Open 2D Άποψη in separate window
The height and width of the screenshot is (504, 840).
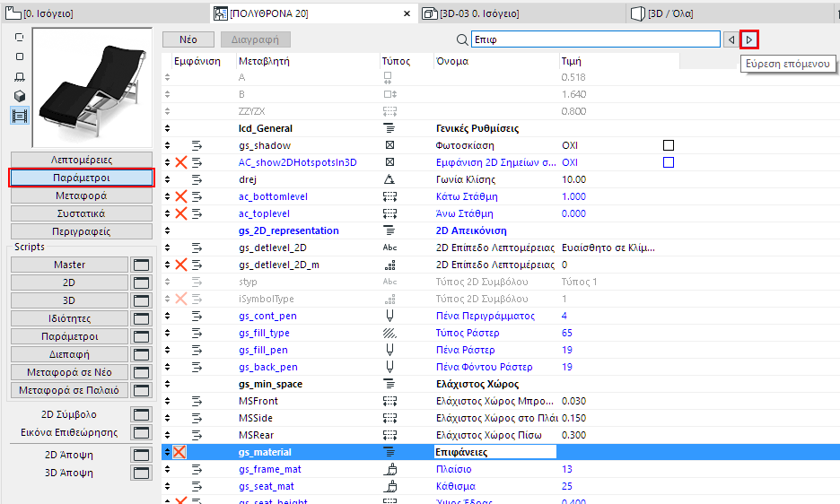[141, 455]
